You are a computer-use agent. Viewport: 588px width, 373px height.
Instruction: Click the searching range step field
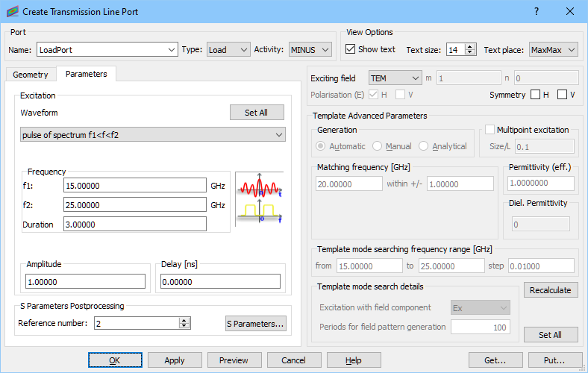541,266
